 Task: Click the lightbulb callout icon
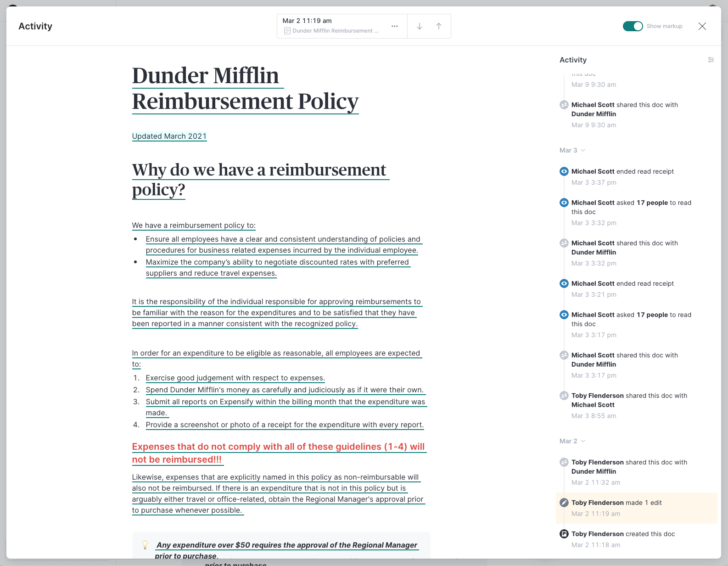(x=145, y=545)
